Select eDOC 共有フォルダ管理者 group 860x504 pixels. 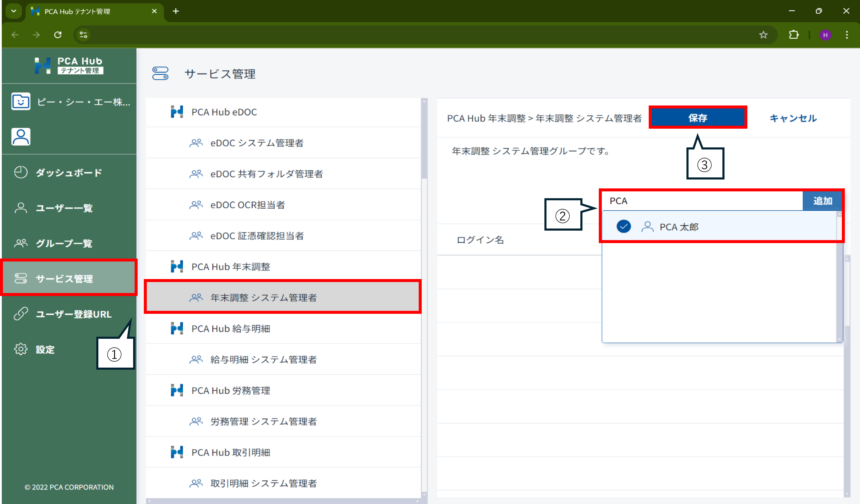tap(283, 174)
